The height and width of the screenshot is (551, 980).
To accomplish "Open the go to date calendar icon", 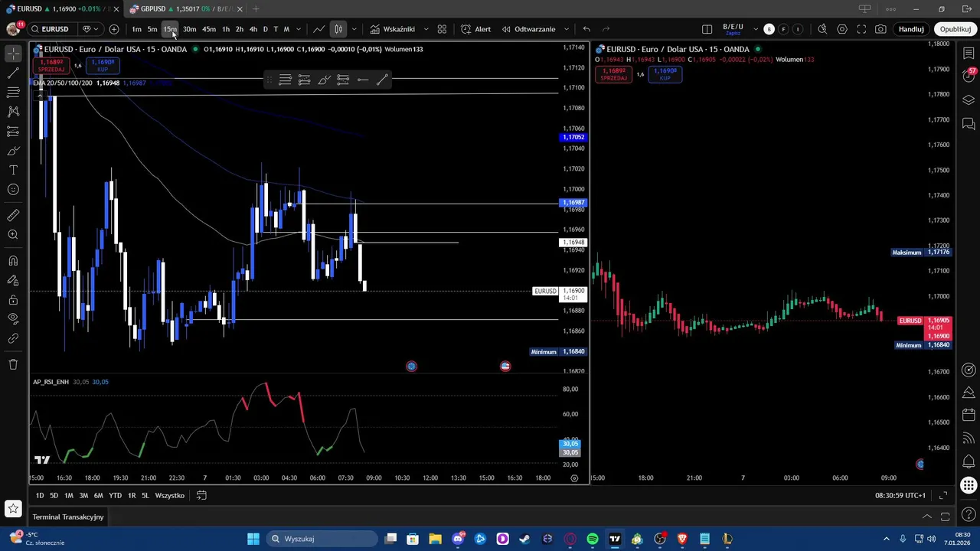I will [201, 495].
